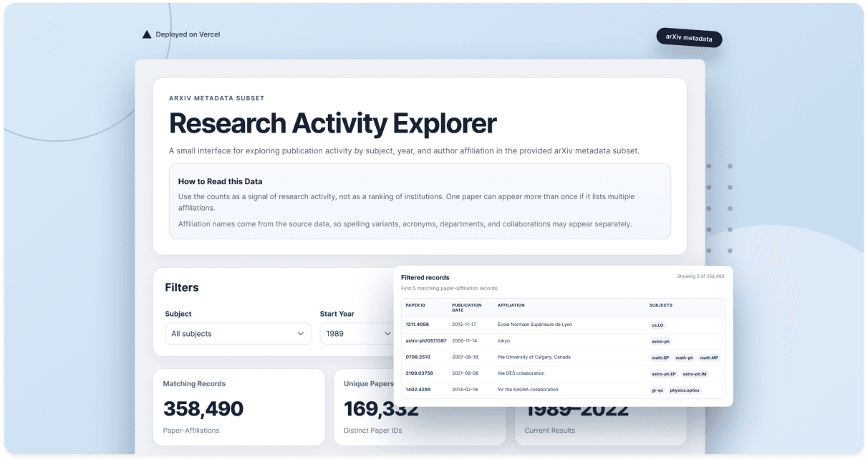Click the 'Paper-Affiliations' caption

click(191, 431)
